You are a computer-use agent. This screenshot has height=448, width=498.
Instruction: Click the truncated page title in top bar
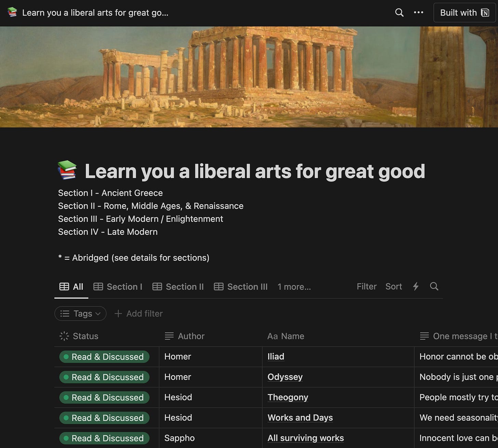[x=95, y=13]
